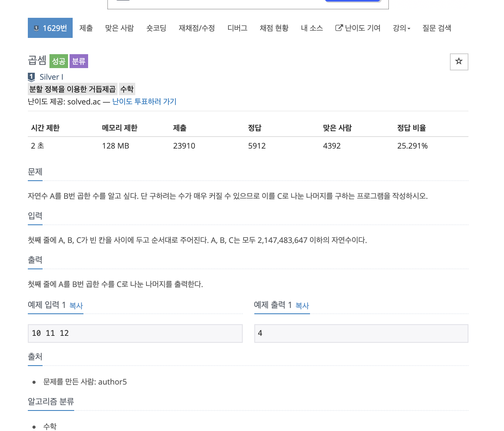Expand the 강의 dropdown menu
Viewport: 504px width, 431px height.
[402, 28]
